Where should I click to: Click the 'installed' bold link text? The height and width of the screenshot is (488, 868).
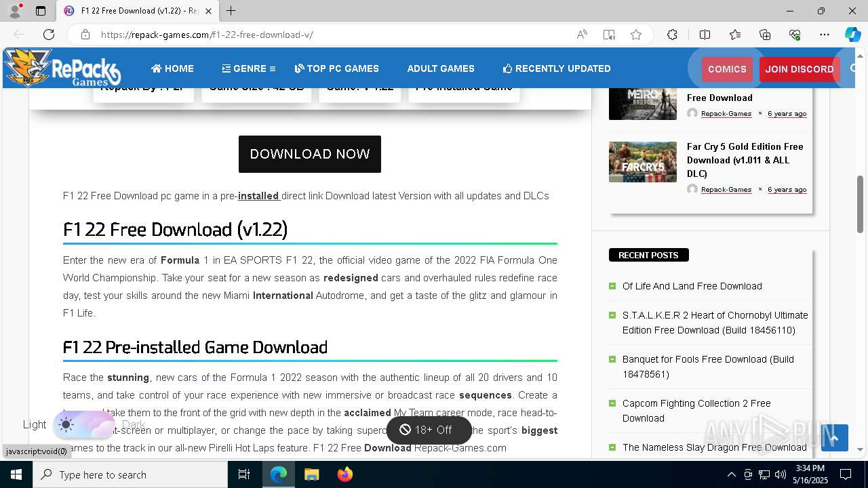[x=258, y=196]
